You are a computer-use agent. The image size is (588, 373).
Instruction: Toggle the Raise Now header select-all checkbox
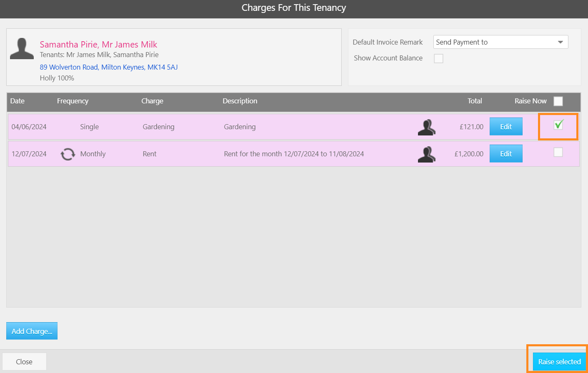coord(558,101)
